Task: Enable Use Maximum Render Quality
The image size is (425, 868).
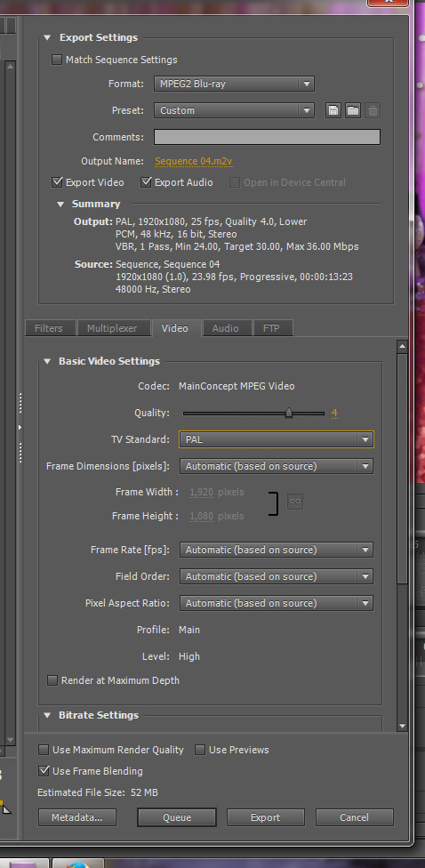Action: point(44,750)
